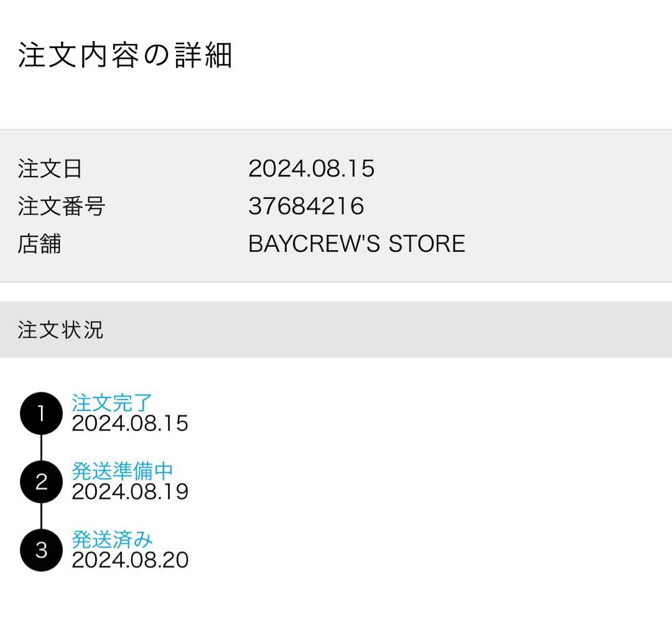This screenshot has width=672, height=627.
Task: Open the 発送準備中 status link
Action: 122,471
